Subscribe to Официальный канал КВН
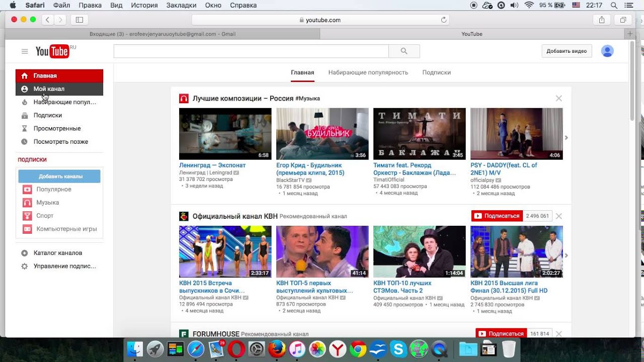The width and height of the screenshot is (644, 362). pos(497,216)
